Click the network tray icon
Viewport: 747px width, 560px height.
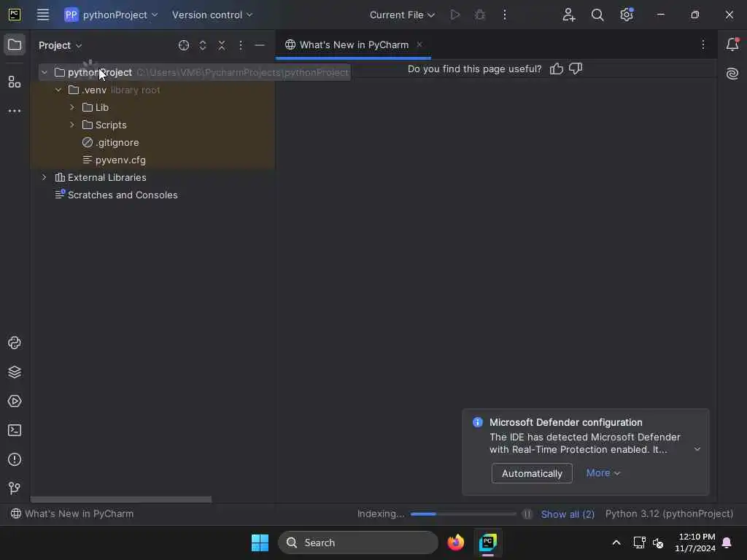[639, 542]
